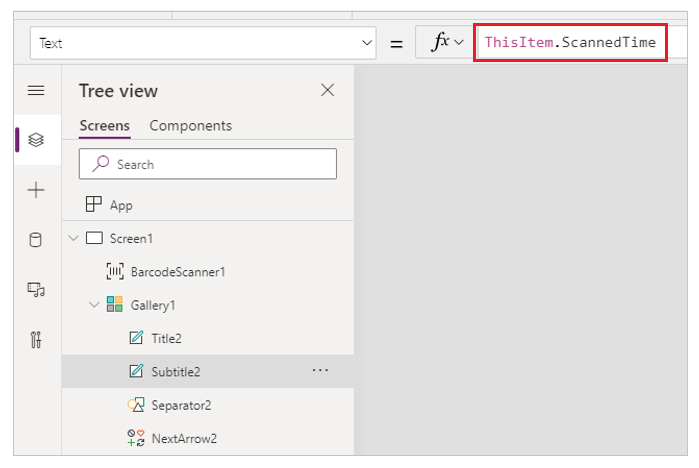699x468 pixels.
Task: Click the Title2 edit label icon
Action: pos(136,337)
